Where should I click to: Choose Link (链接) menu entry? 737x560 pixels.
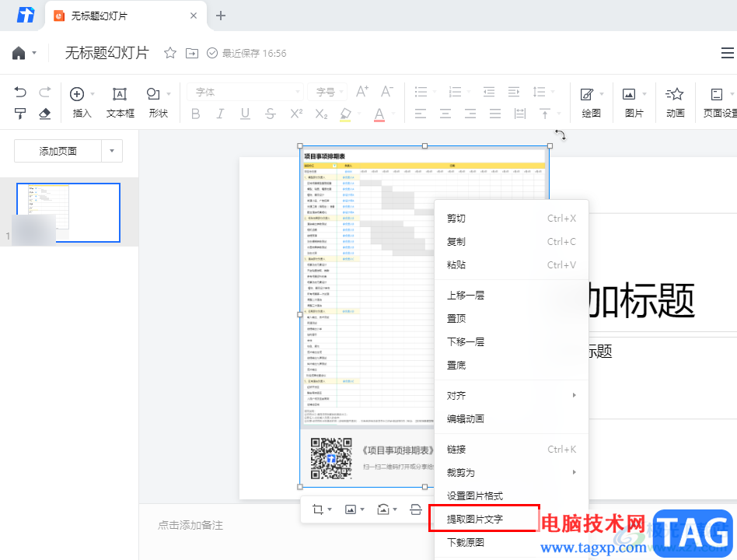512,449
